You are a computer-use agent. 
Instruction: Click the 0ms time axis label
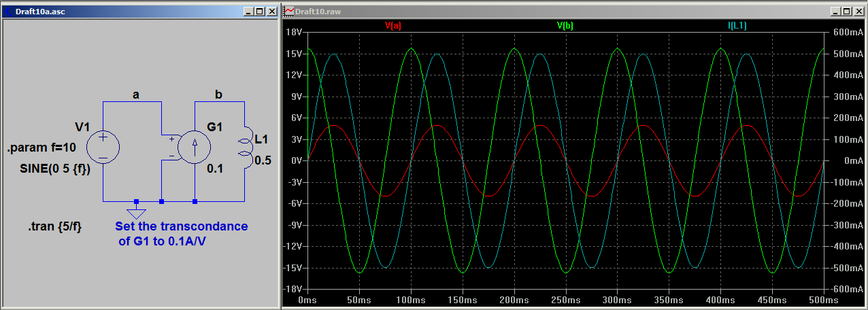coord(307,299)
